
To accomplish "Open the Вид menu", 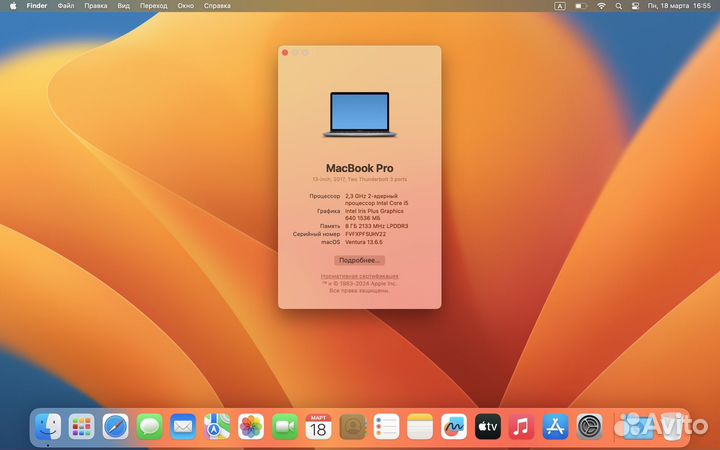I will (123, 6).
